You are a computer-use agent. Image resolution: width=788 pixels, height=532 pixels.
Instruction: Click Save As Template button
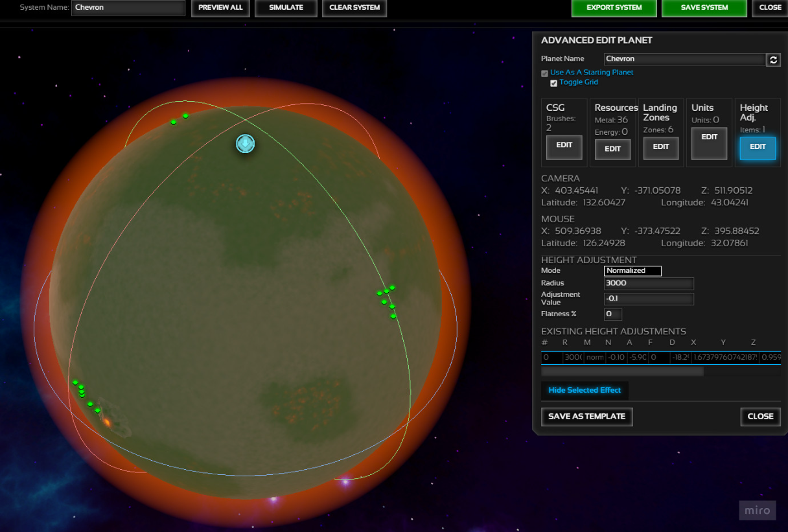coord(587,417)
